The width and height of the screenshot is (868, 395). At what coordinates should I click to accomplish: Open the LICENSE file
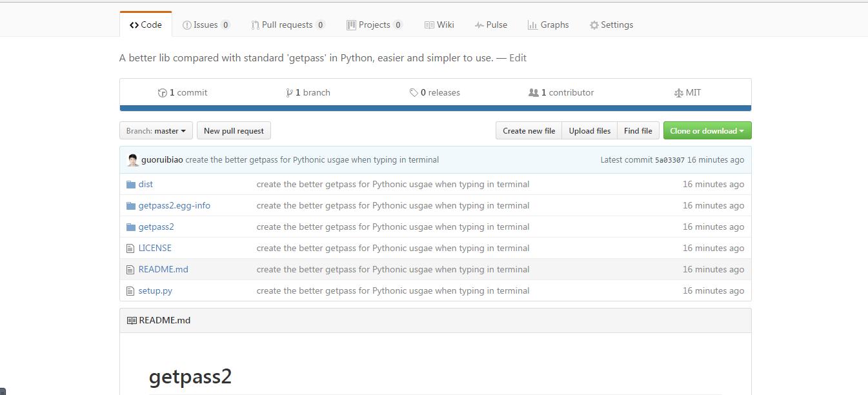pyautogui.click(x=155, y=248)
